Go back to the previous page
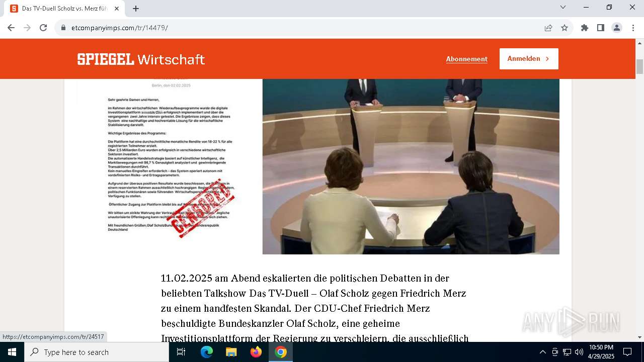 (11, 28)
